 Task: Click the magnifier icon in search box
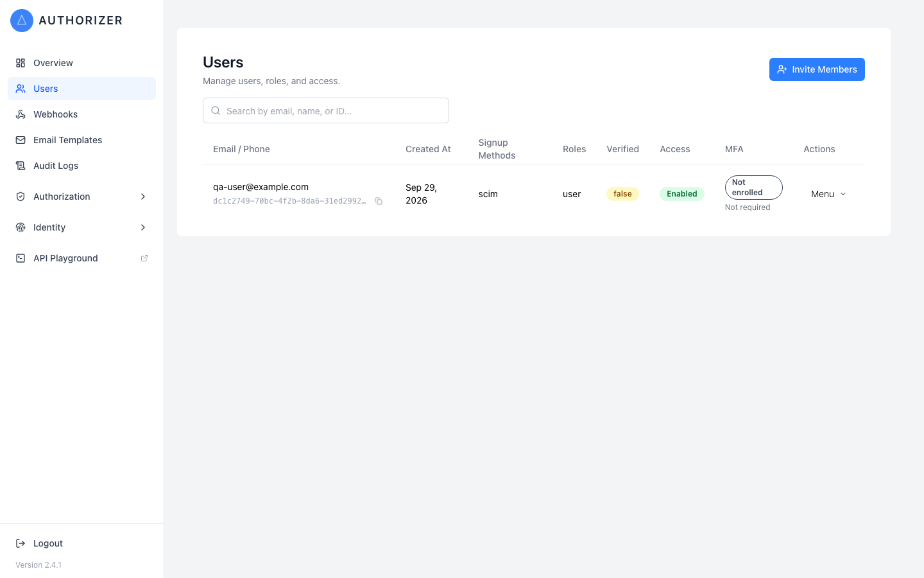tap(216, 110)
